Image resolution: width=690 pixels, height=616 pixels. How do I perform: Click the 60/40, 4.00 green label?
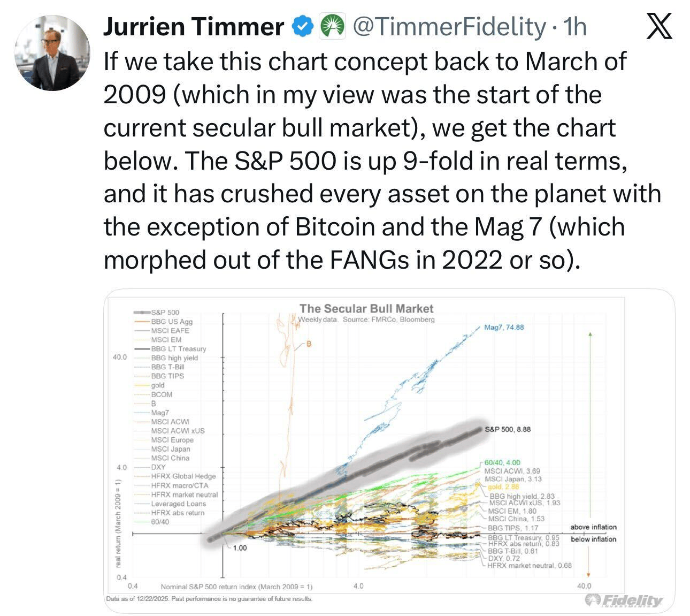tap(502, 462)
